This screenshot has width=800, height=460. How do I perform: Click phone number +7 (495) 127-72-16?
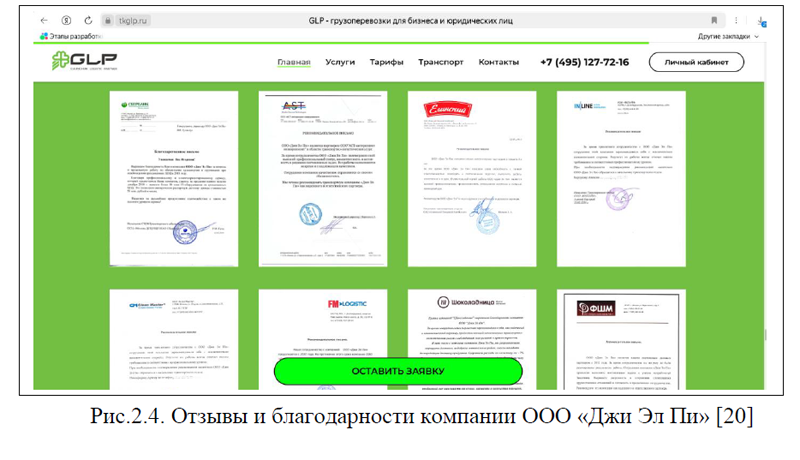pos(585,62)
